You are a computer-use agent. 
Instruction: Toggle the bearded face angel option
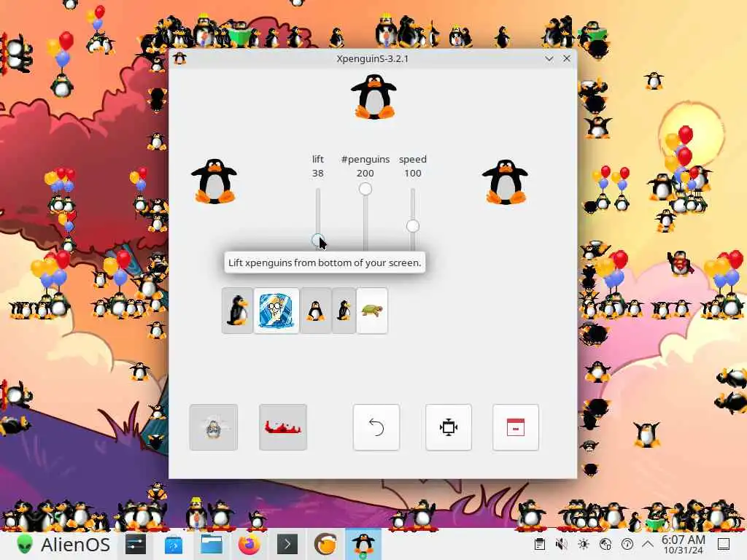214,427
